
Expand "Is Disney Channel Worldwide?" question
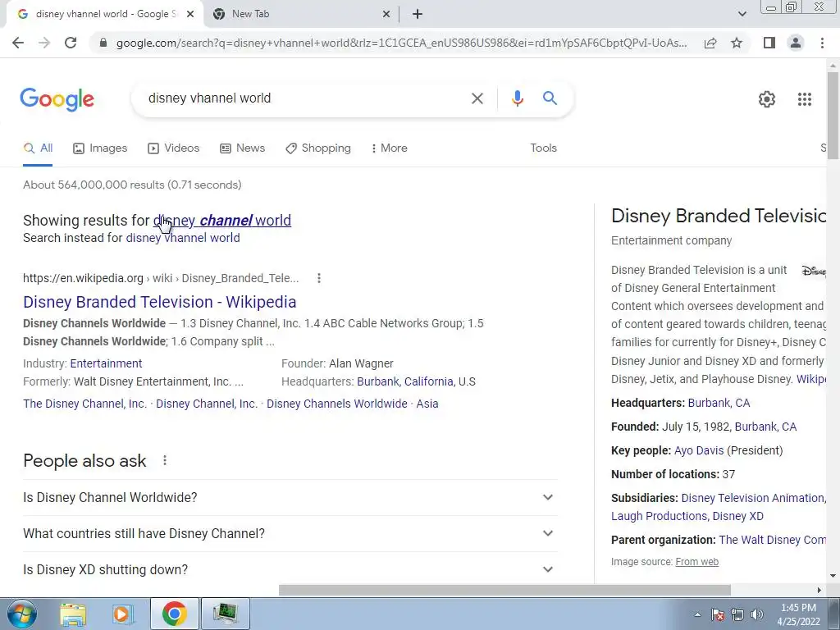pos(290,497)
